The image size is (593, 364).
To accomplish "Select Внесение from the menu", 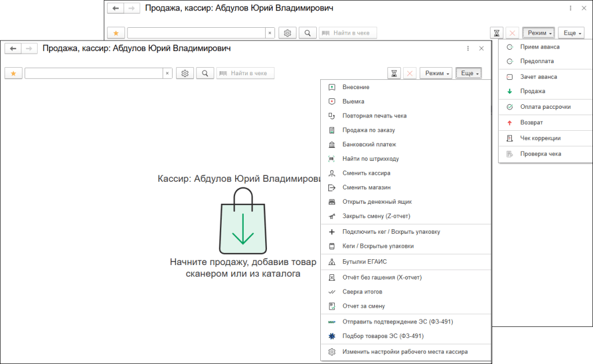I will tap(356, 87).
